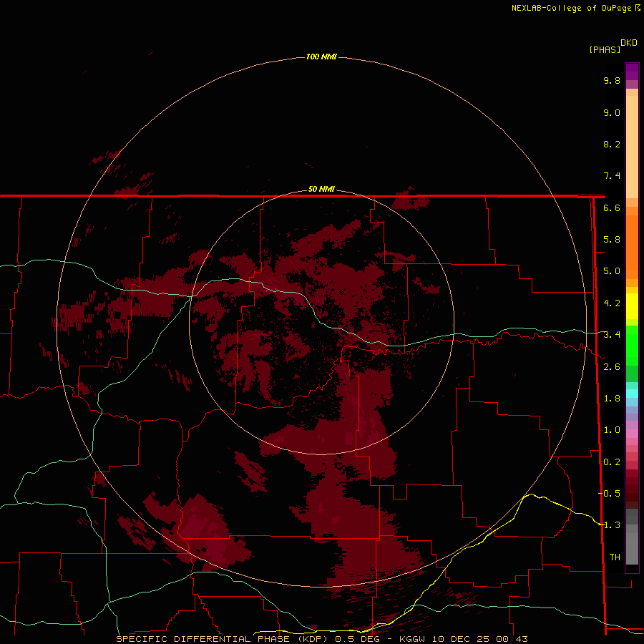Click the purple swatch atop the color bar

(632, 72)
